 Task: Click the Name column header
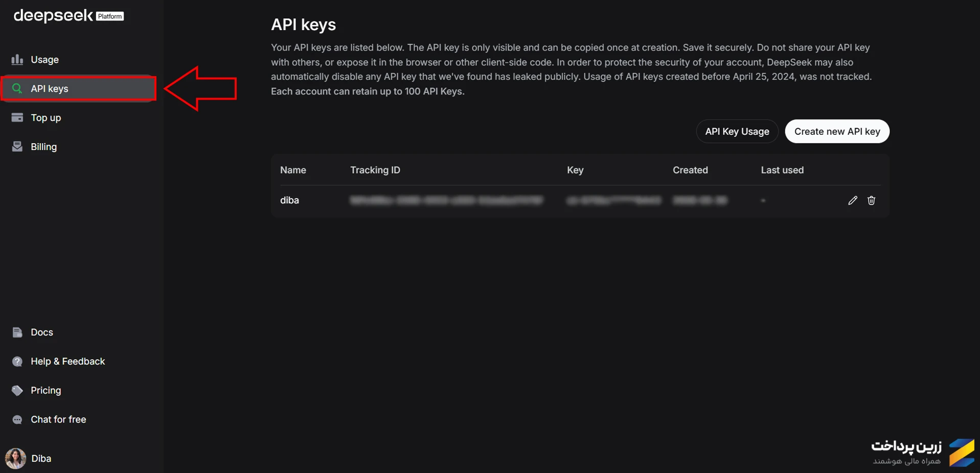[x=293, y=170]
